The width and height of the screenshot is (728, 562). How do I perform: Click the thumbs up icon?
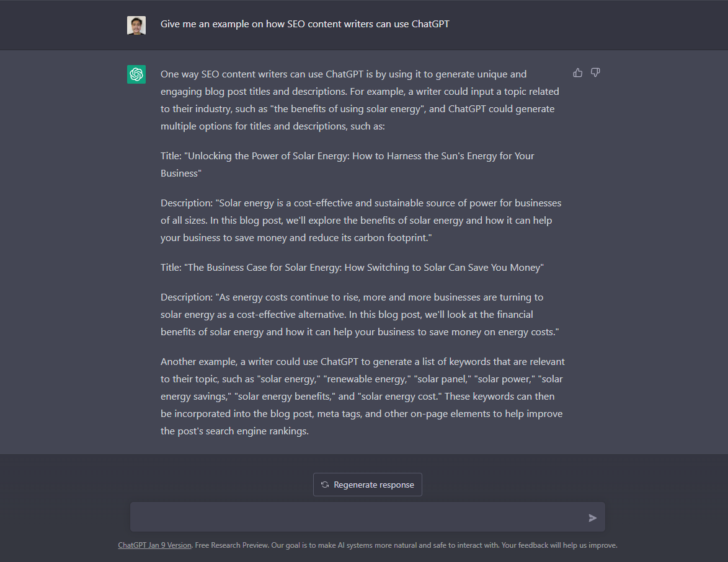pos(577,72)
